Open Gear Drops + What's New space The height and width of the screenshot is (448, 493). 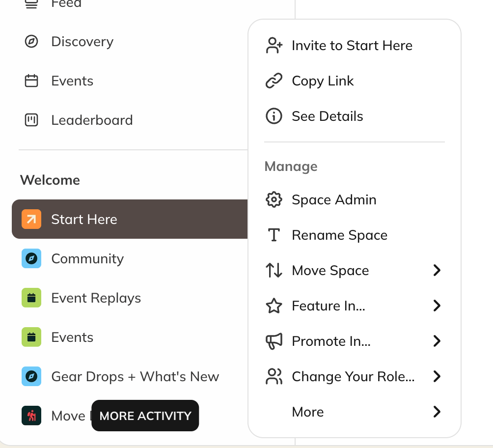pos(130,376)
